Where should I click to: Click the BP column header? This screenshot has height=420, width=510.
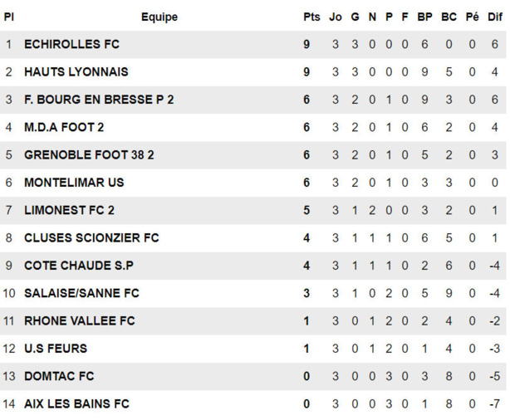tap(424, 17)
